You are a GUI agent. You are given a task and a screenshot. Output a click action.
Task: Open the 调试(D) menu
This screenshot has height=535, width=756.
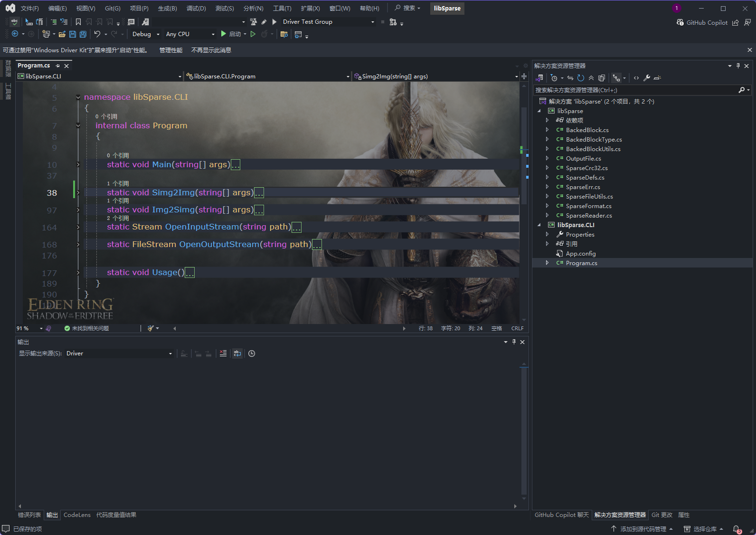click(x=196, y=9)
